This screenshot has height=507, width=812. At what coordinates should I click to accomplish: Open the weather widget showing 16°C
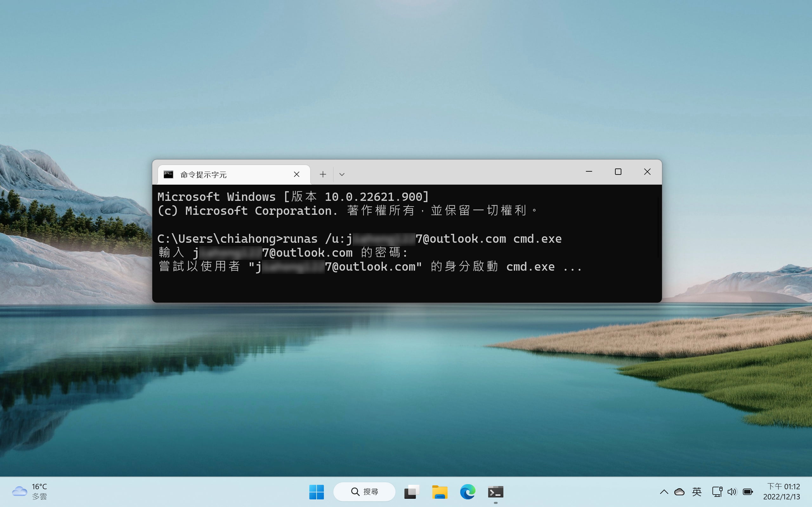tap(29, 491)
